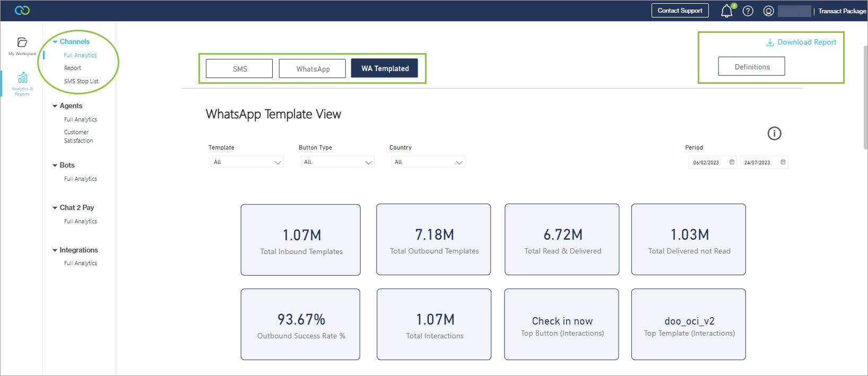Collapse the Agents menu group
Image resolution: width=868 pixels, height=376 pixels.
coord(55,106)
